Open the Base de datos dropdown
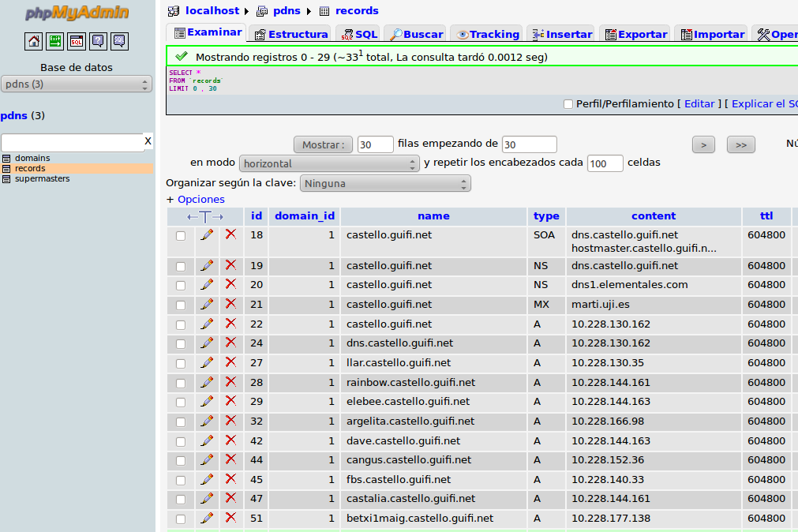 [x=77, y=84]
